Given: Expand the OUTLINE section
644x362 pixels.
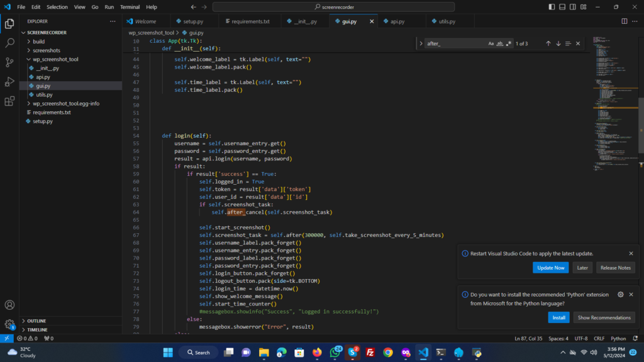Looking at the screenshot, I should click(x=36, y=321).
